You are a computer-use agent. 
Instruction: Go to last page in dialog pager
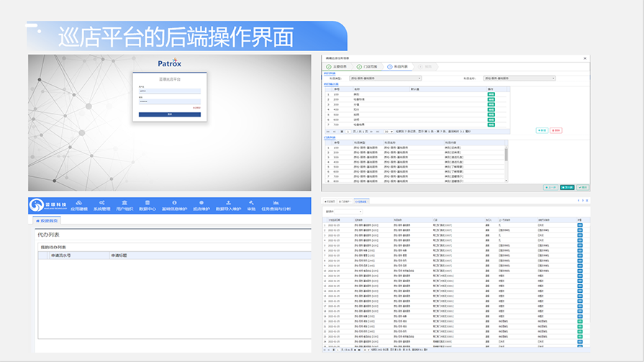click(x=378, y=132)
